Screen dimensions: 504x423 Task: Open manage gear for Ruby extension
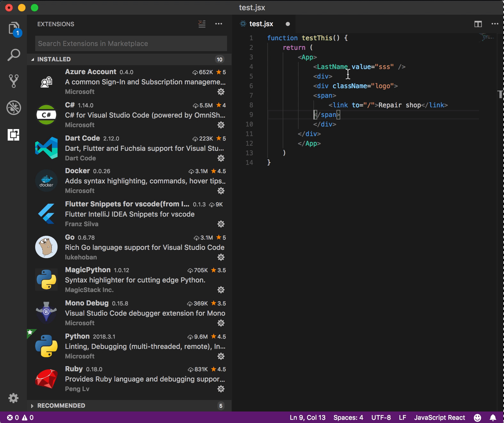click(x=221, y=389)
